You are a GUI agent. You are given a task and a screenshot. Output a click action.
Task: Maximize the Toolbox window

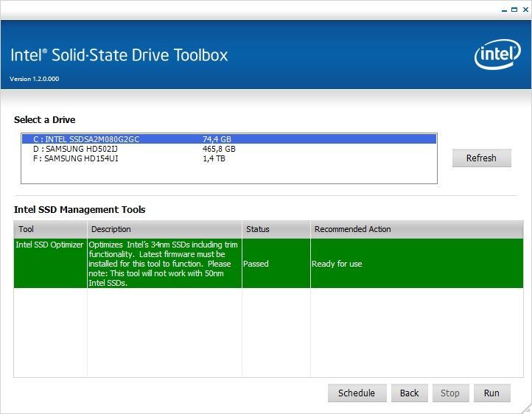tap(514, 10)
